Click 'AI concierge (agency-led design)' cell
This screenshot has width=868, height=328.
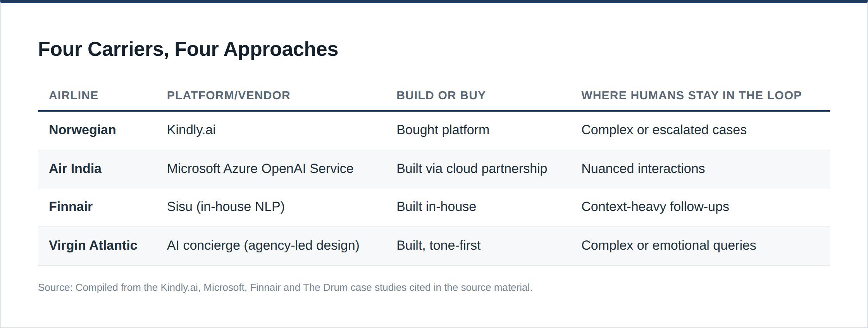(x=263, y=245)
